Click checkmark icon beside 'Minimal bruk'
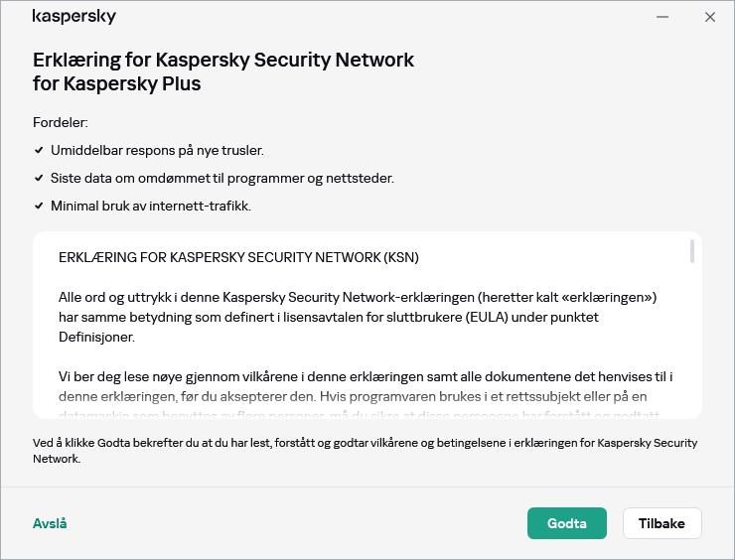Screen dimensions: 735x560 coord(39,206)
